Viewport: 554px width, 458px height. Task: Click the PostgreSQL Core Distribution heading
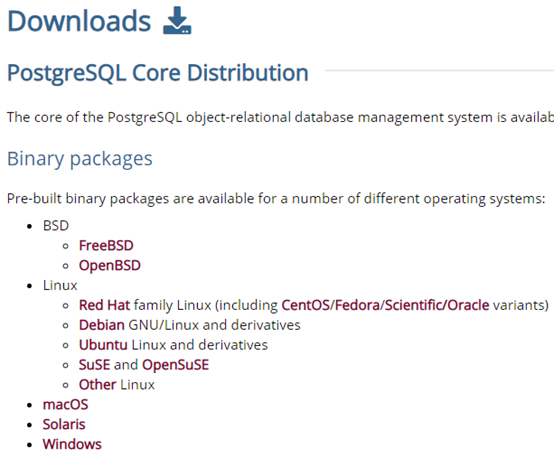tap(158, 74)
